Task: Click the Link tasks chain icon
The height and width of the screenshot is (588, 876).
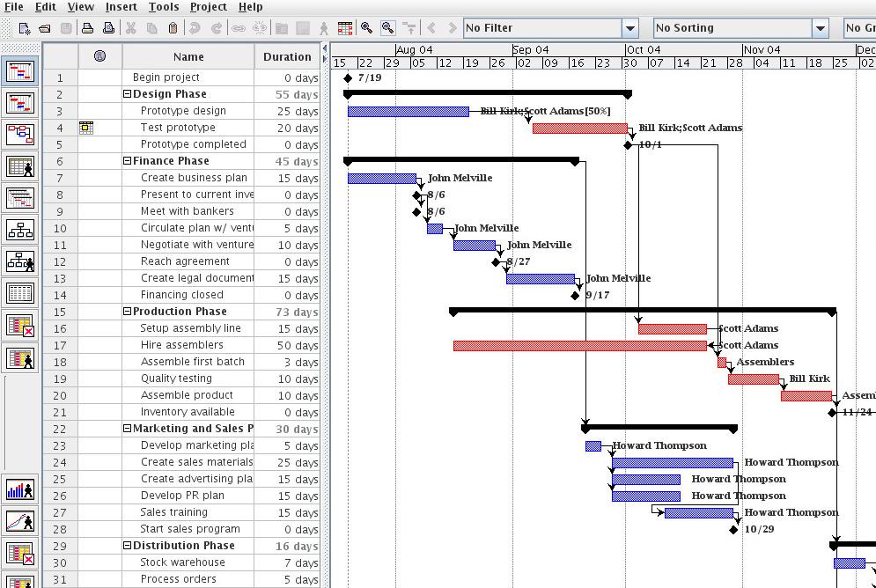Action: coord(239,28)
